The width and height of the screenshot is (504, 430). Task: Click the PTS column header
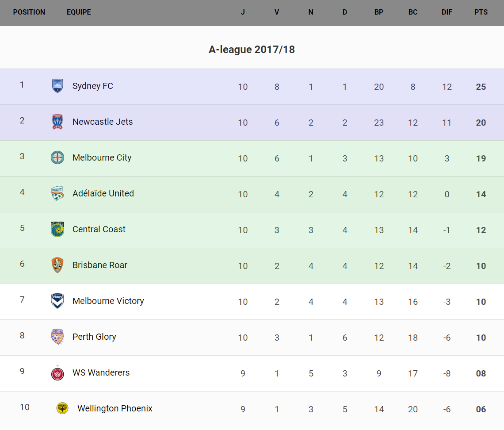[x=481, y=12]
